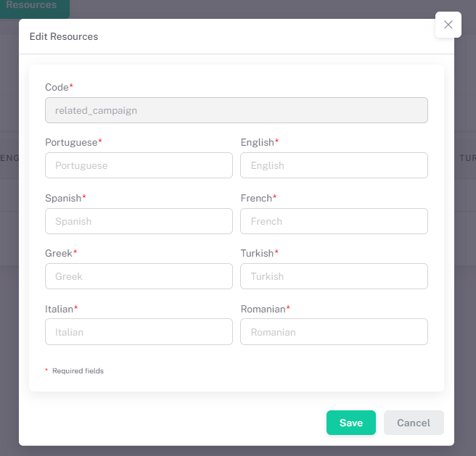476x456 pixels.
Task: Click inside the Spanish input box
Action: (139, 221)
